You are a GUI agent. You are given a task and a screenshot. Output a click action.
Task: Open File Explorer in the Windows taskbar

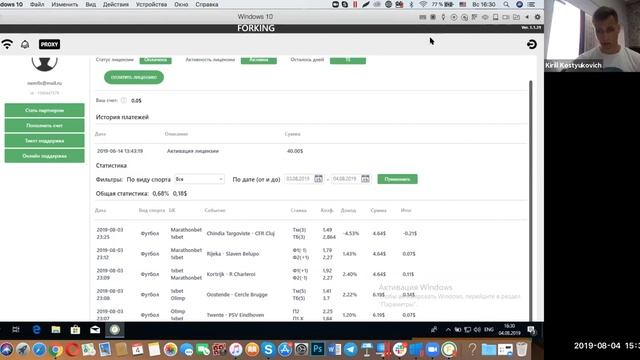56,329
